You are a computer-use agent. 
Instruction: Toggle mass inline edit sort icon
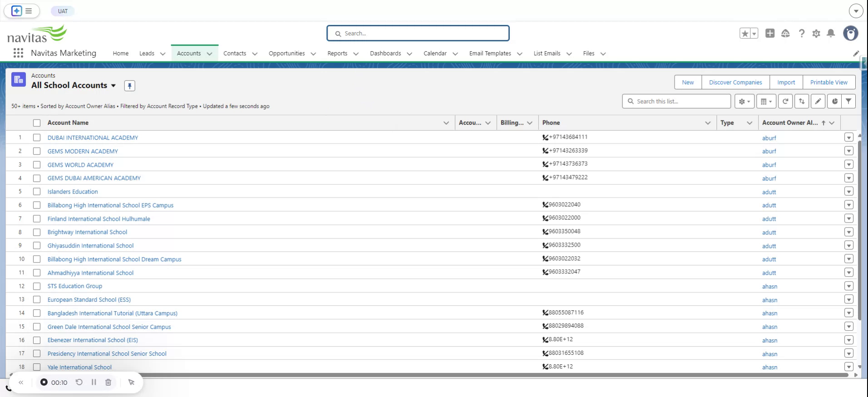(802, 101)
